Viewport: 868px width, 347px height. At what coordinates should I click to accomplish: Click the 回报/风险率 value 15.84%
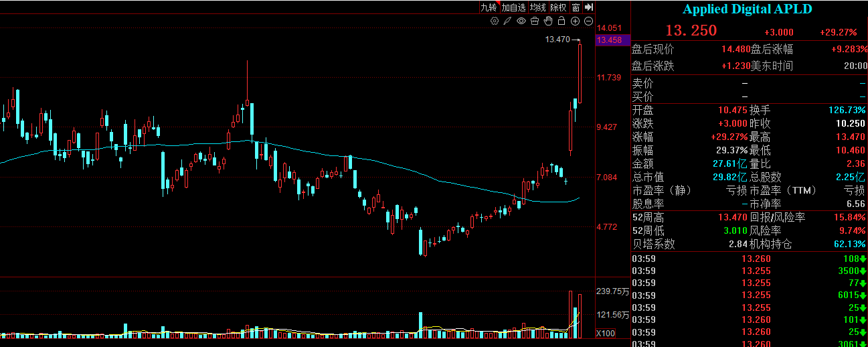tap(850, 217)
